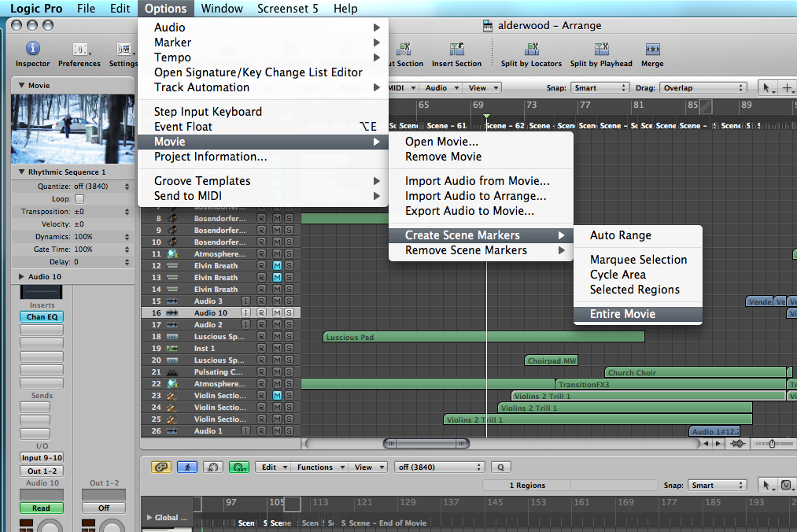Click the Split by Playhead icon
Viewport: 797px width, 532px height.
pos(601,49)
